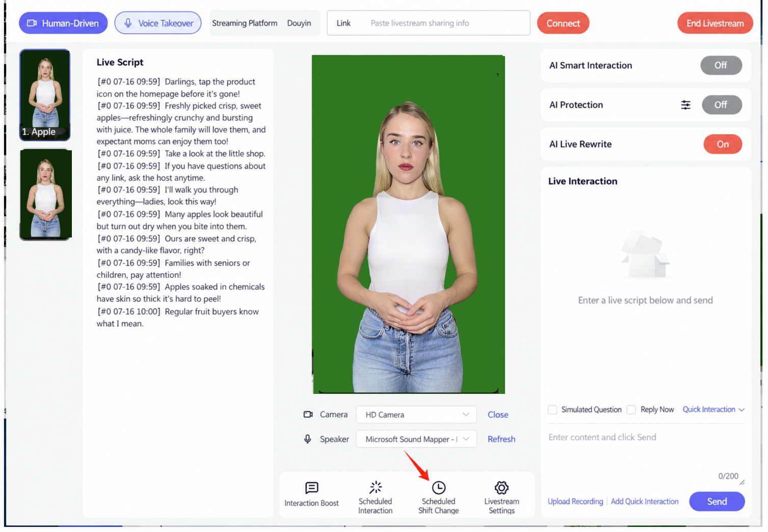The width and height of the screenshot is (768, 532).
Task: Click the Add Quick Interaction link
Action: coord(645,501)
